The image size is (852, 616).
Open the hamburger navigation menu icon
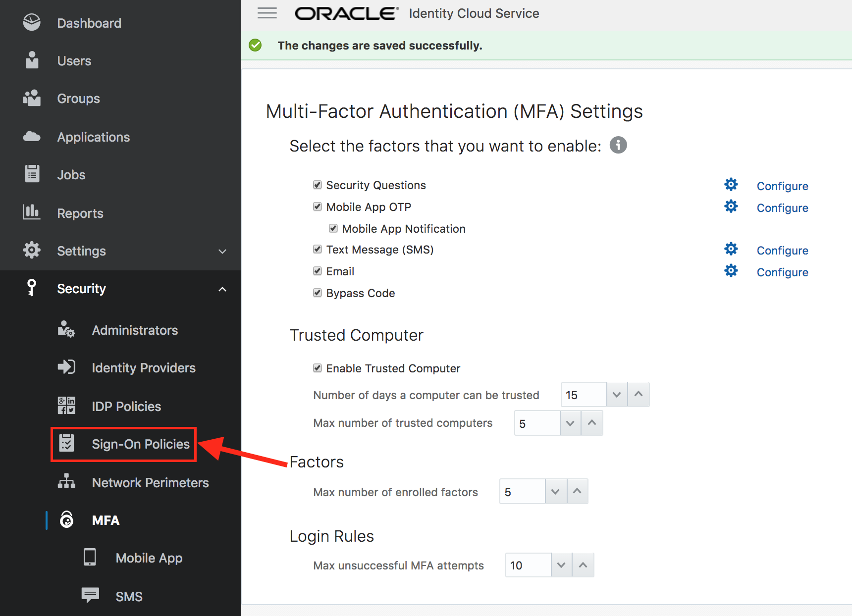(x=267, y=13)
